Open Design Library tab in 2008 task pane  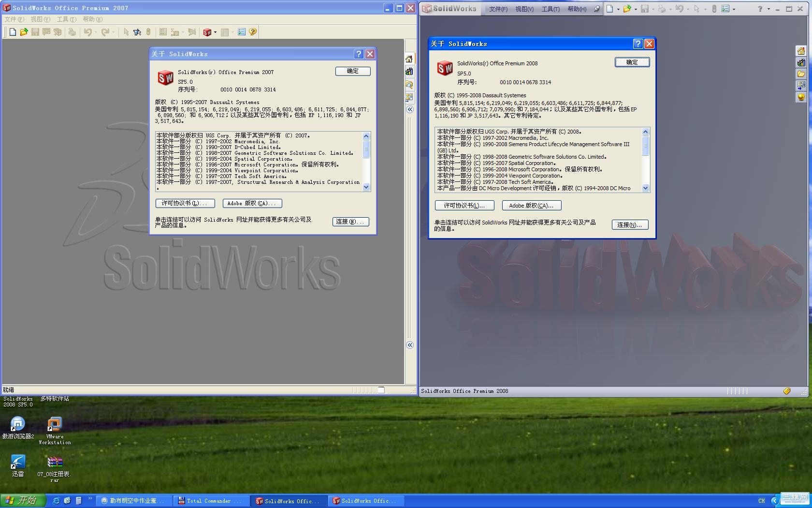coord(801,62)
